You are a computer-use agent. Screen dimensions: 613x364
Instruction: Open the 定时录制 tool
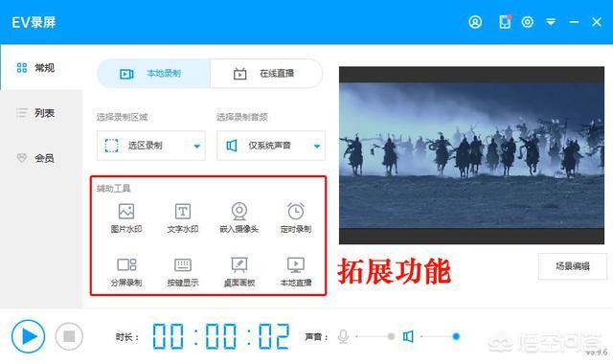click(x=296, y=218)
